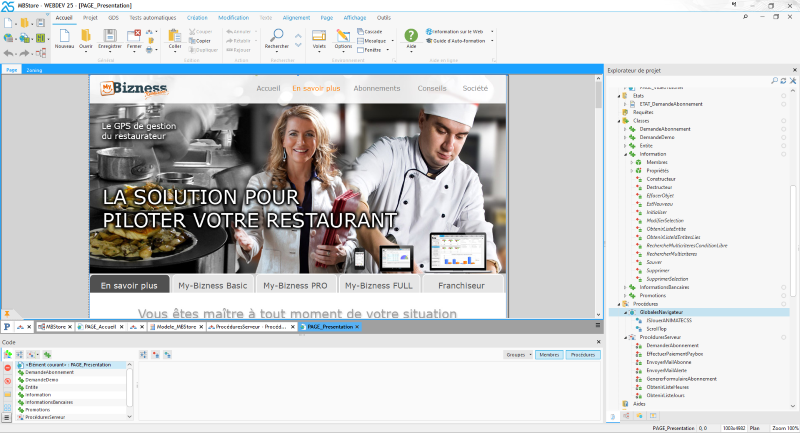Open the Tests automatiques ribbon tab
Image resolution: width=800 pixels, height=433 pixels.
click(153, 17)
